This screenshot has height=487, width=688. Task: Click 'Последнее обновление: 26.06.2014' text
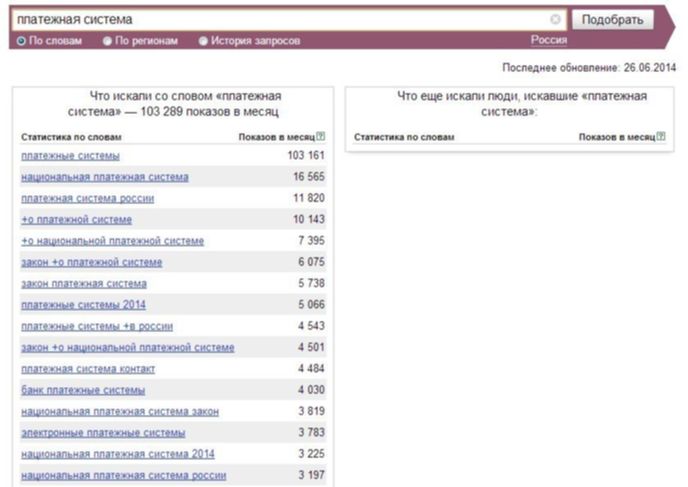pos(589,68)
